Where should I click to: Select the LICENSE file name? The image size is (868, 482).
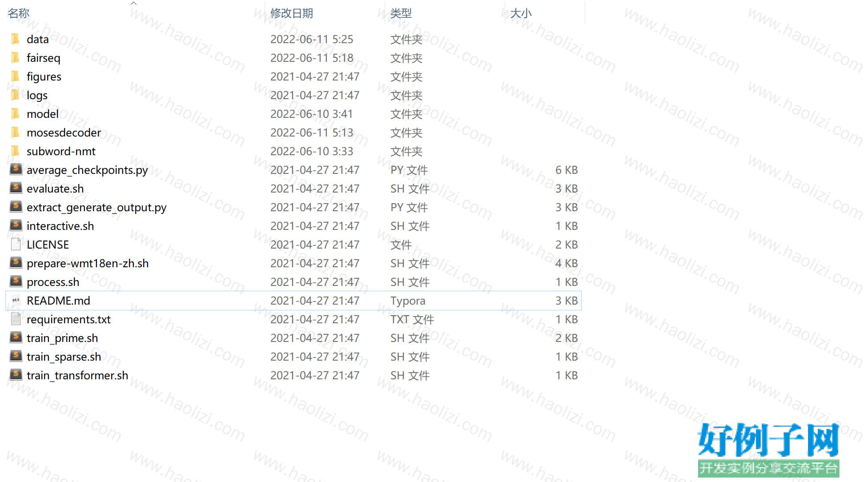click(48, 245)
